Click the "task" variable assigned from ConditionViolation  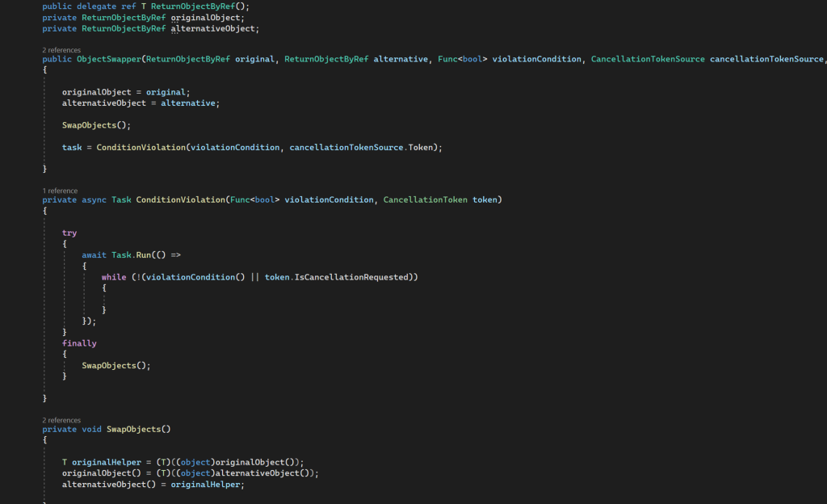(72, 147)
